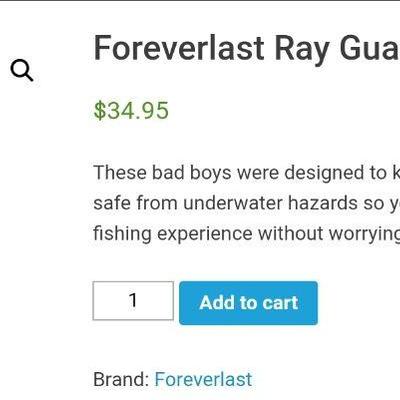The width and height of the screenshot is (400, 400).
Task: Click the $34.95 price text
Action: point(131,111)
